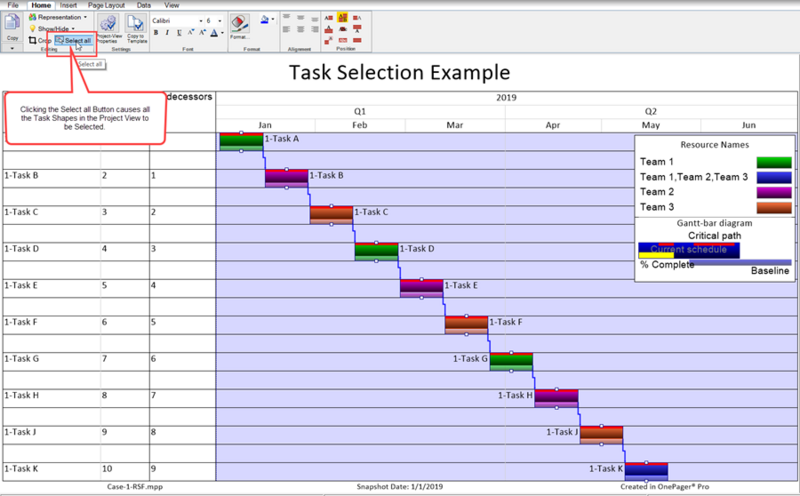Select label-below-bar position icon
This screenshot has height=496, width=800.
(357, 29)
